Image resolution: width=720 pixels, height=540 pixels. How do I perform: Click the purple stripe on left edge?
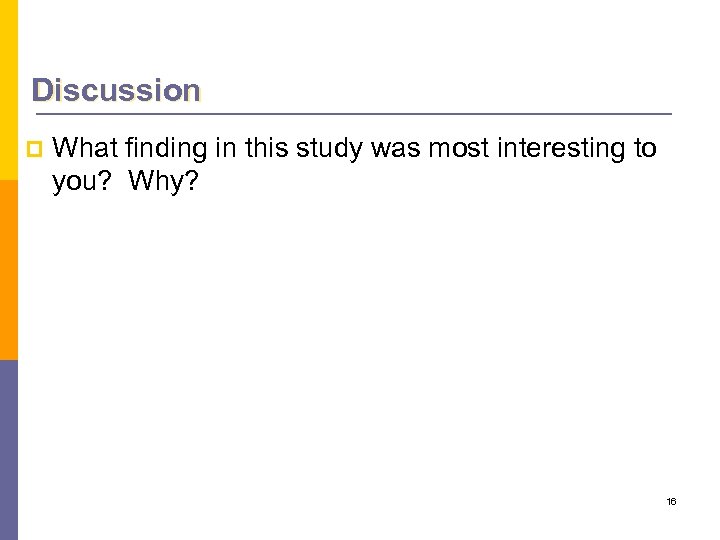click(8, 450)
